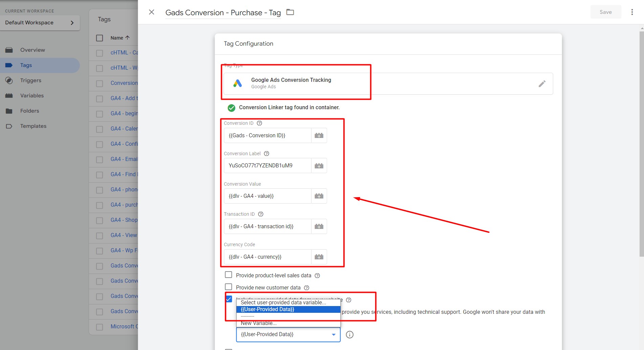644x350 pixels.
Task: Sort tags by the Name arrow
Action: (127, 38)
